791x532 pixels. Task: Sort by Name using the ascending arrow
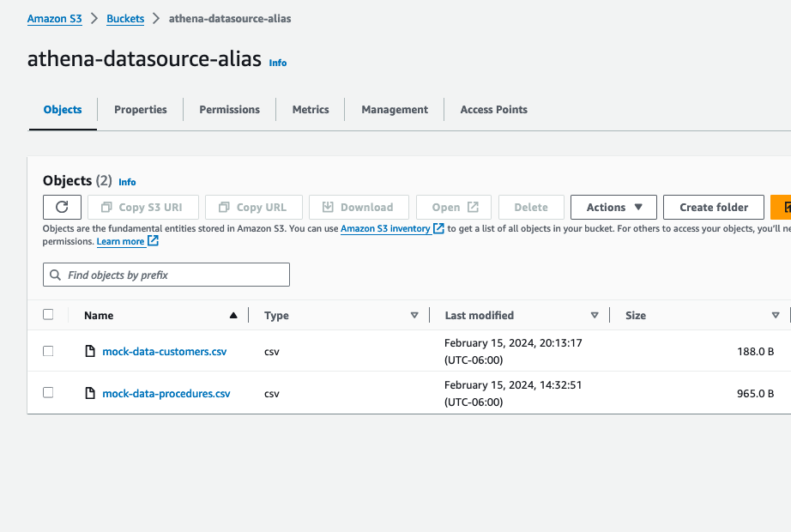tap(233, 316)
